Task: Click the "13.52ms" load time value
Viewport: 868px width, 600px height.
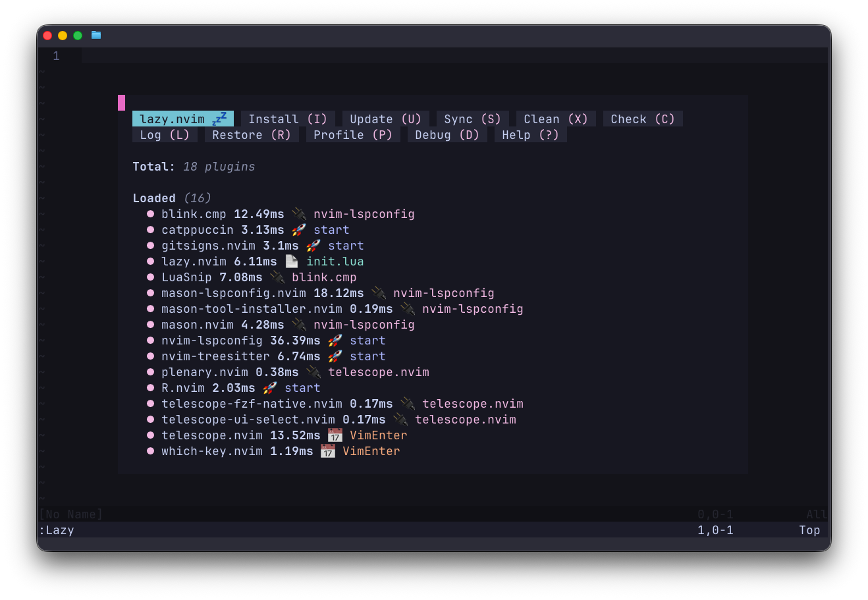Action: [295, 435]
